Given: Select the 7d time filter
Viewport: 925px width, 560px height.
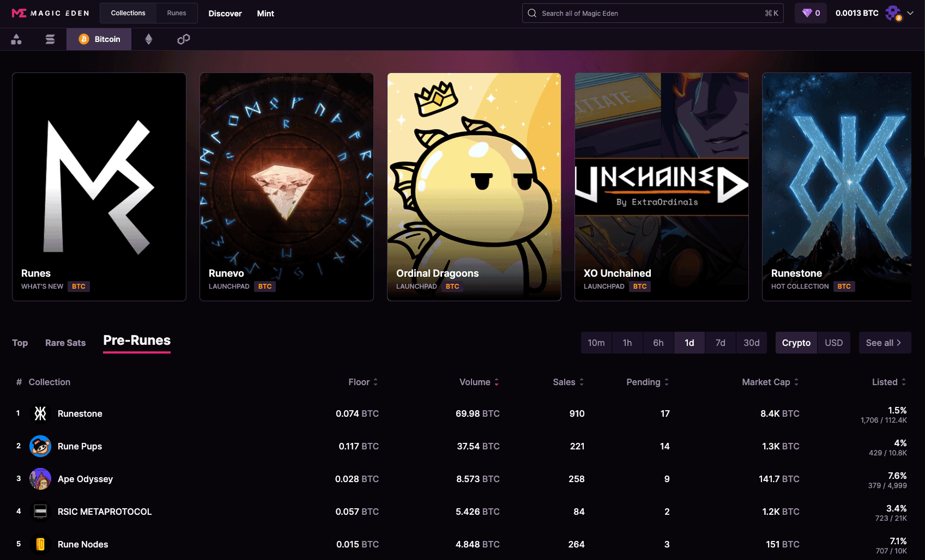Looking at the screenshot, I should point(720,343).
